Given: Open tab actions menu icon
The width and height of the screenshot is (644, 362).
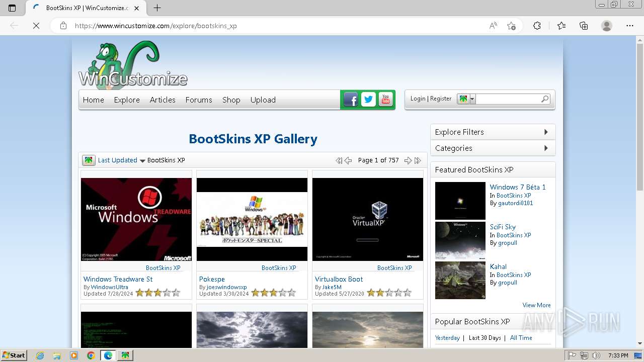Looking at the screenshot, I should pyautogui.click(x=12, y=8).
